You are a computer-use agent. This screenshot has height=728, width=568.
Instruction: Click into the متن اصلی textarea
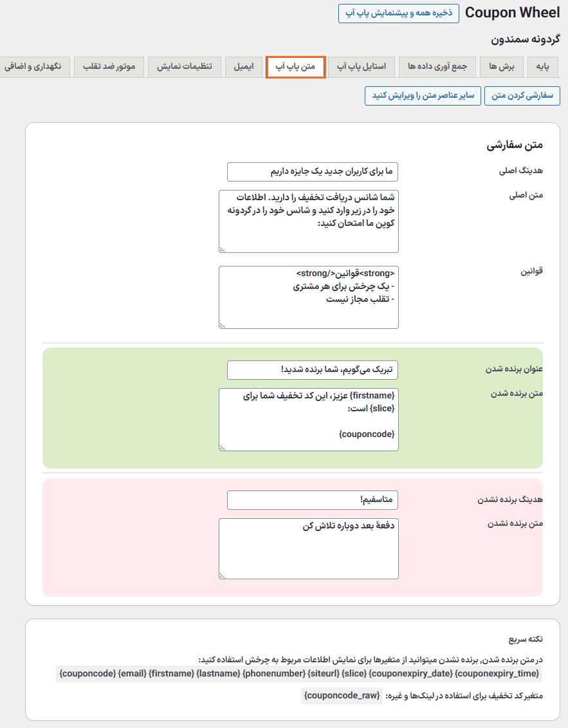click(309, 221)
